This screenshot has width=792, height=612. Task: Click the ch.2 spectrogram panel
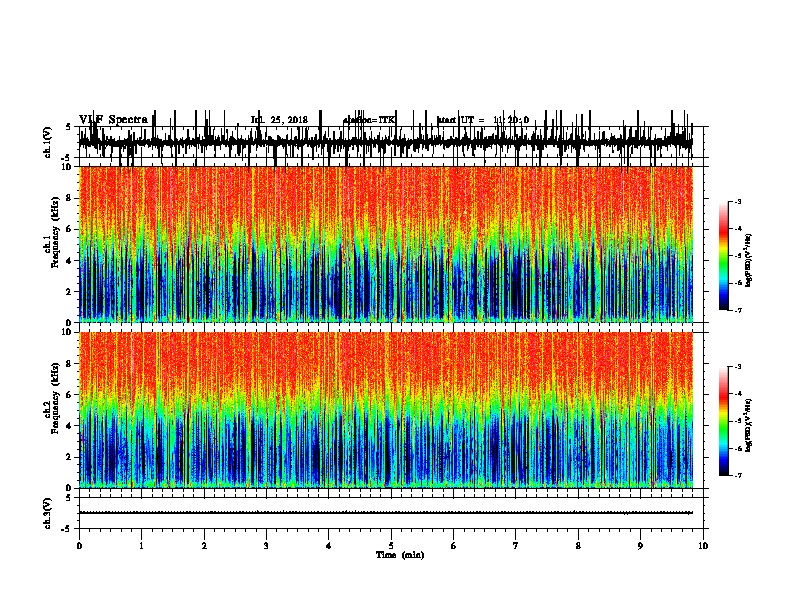(385, 410)
